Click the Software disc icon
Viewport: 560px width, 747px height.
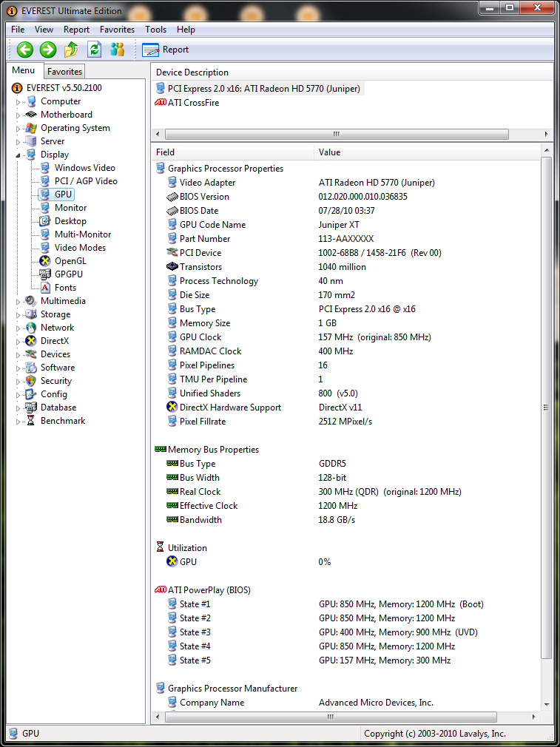(31, 368)
